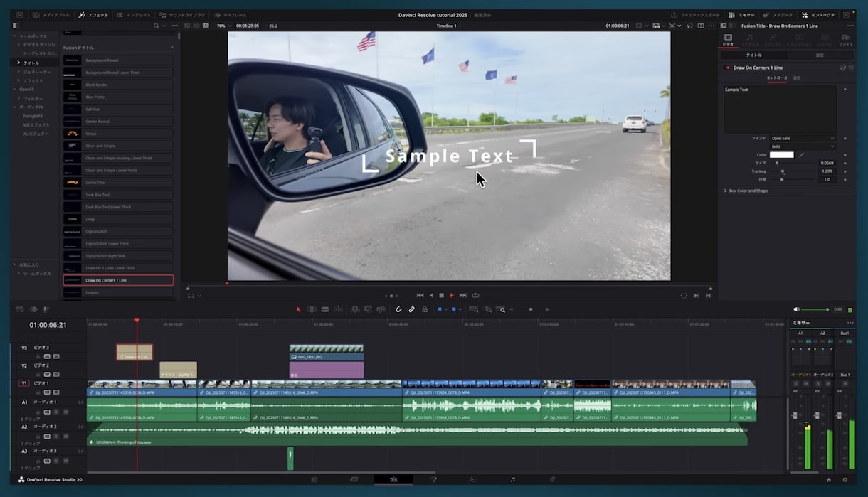This screenshot has height=497, width=868.
Task: Click the DIM button in the audio monitor
Action: pyautogui.click(x=837, y=309)
